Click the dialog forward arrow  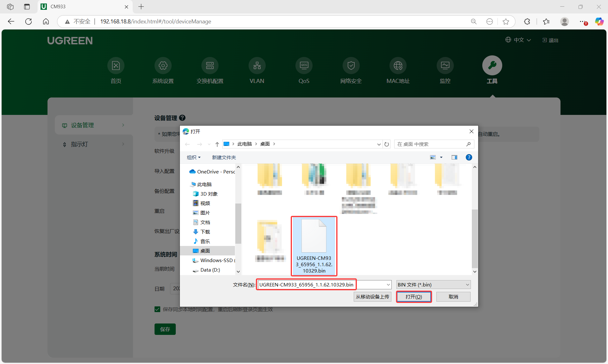pyautogui.click(x=199, y=144)
